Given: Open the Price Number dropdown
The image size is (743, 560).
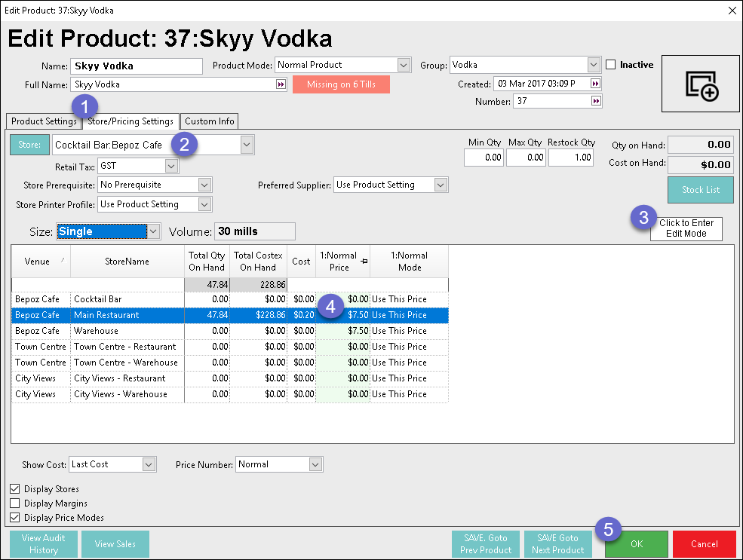Looking at the screenshot, I should click(x=315, y=464).
